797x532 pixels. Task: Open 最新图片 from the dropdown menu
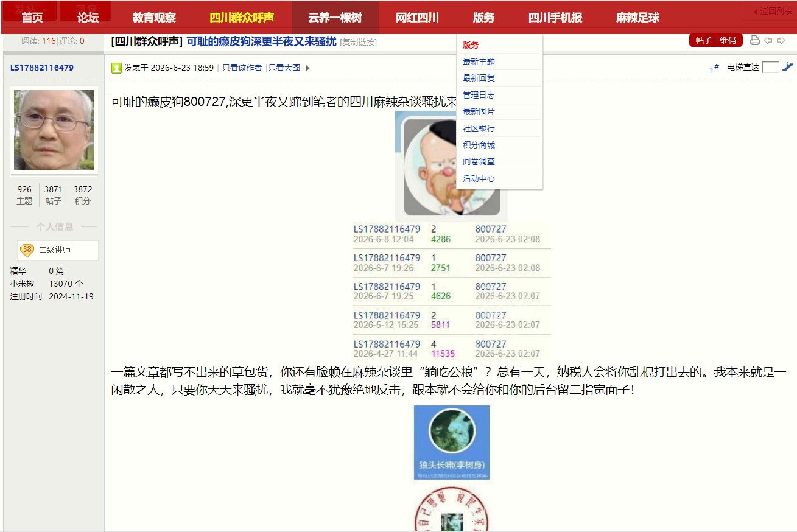[479, 112]
